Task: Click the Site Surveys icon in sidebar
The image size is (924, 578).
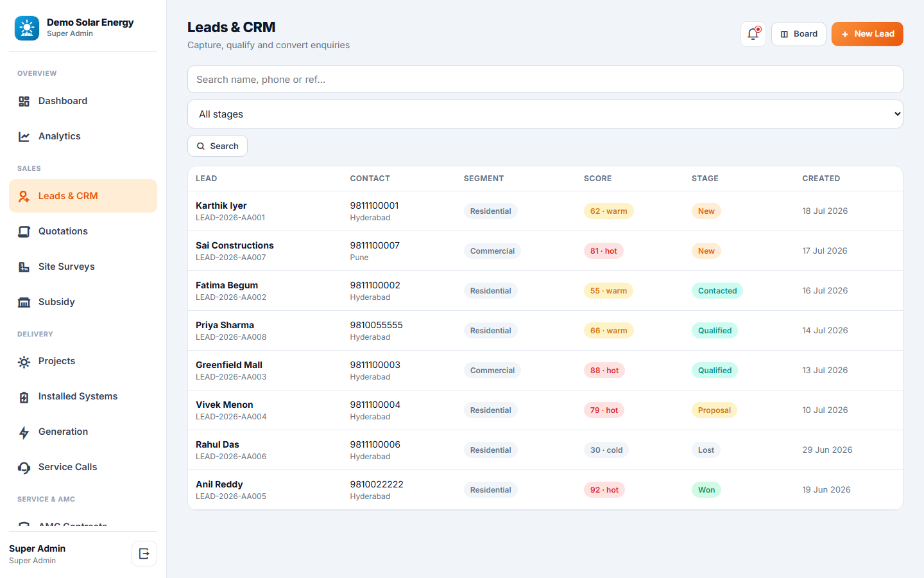Action: (x=24, y=267)
